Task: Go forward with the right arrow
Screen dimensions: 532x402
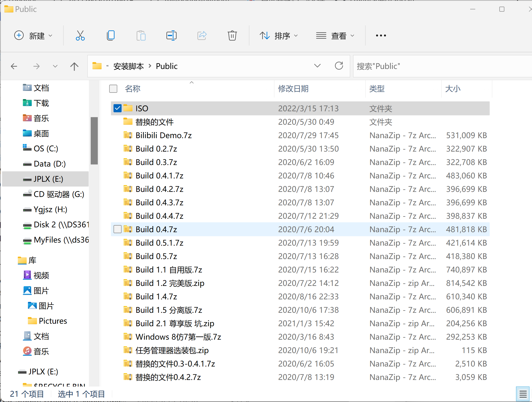Action: click(36, 66)
